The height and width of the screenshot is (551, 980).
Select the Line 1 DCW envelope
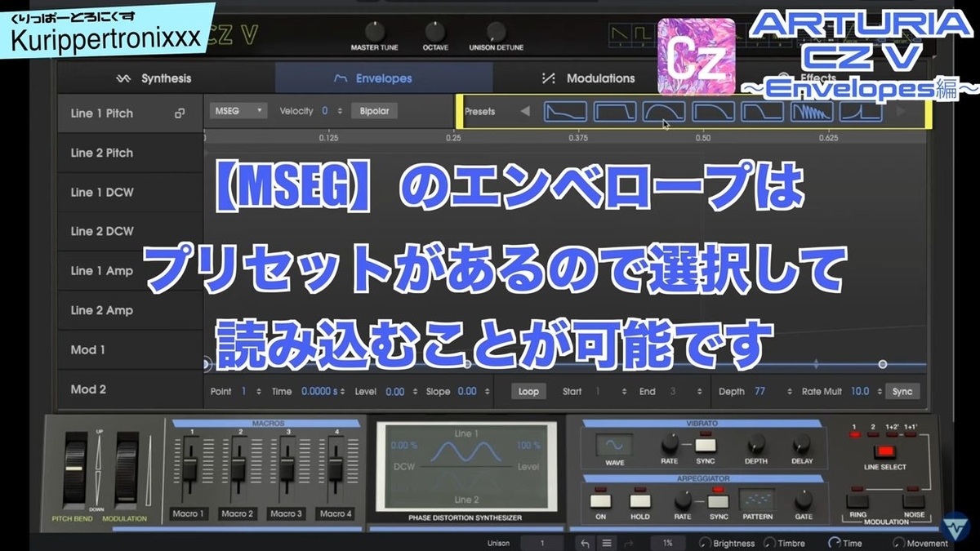[x=131, y=192]
